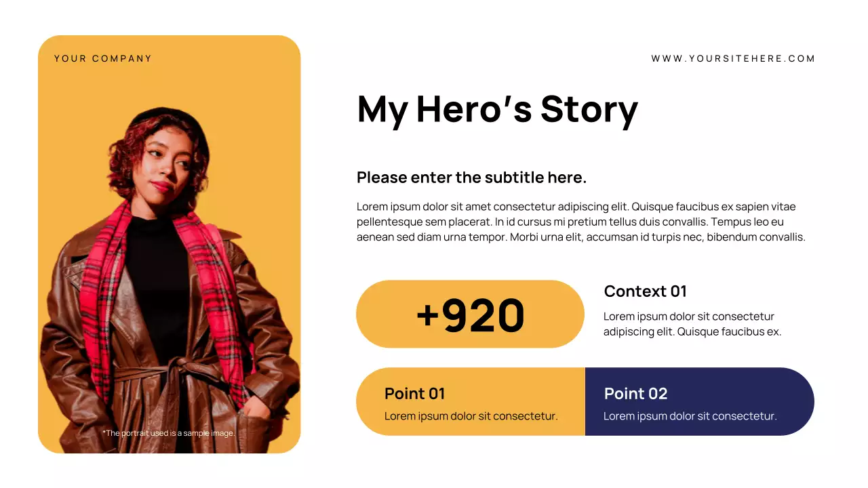Image resolution: width=868 pixels, height=488 pixels.
Task: Select the "Please enter the subtitle here." text
Action: click(x=471, y=178)
